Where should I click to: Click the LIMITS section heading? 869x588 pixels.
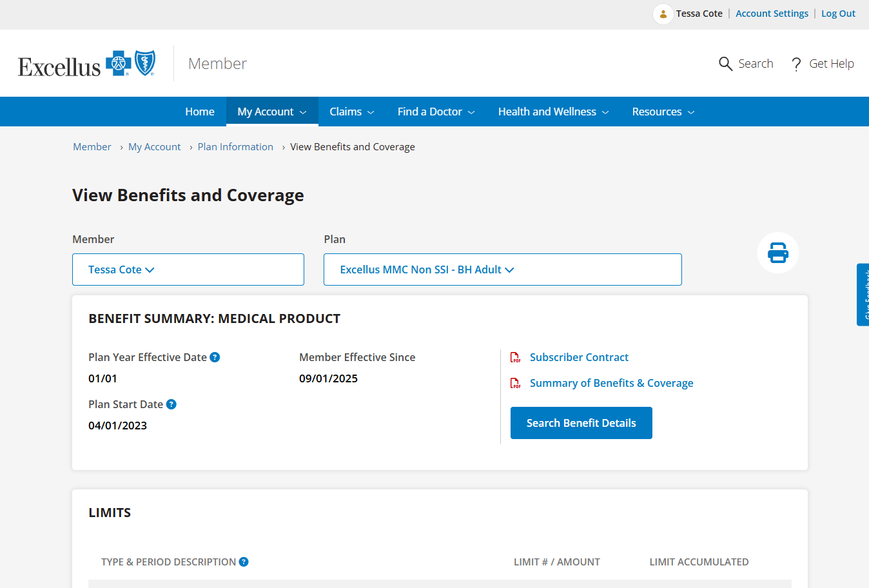110,513
